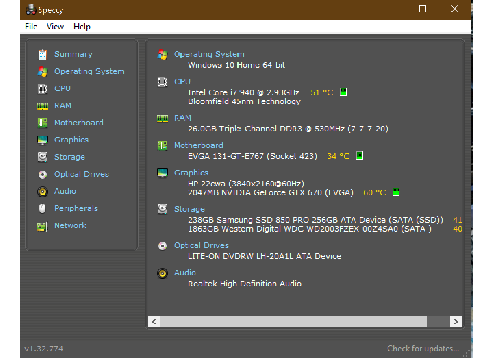Viewport: 480px width, 360px height.
Task: Click the Windows 10 Home 64-bit text
Action: 237,65
